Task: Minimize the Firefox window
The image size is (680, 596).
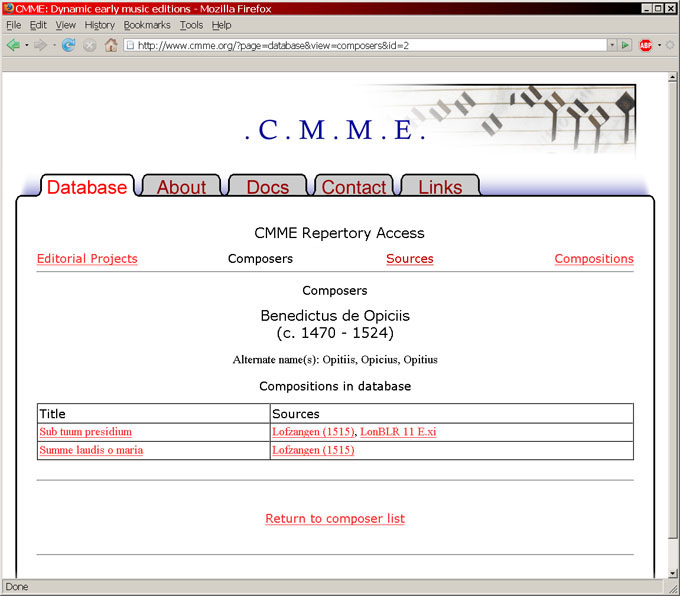Action: pyautogui.click(x=646, y=8)
